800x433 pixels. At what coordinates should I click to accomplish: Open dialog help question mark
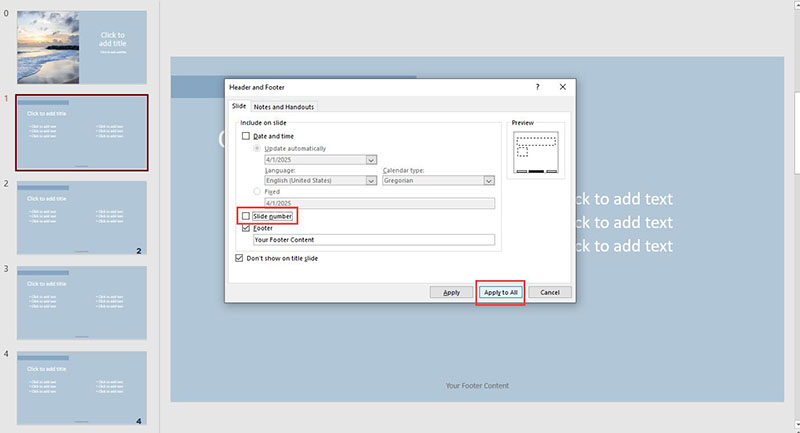[x=537, y=87]
